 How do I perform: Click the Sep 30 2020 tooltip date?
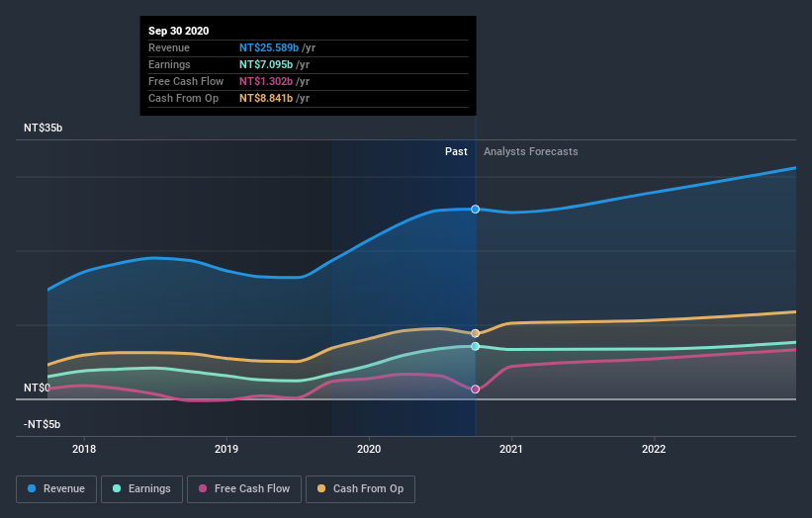pyautogui.click(x=179, y=31)
